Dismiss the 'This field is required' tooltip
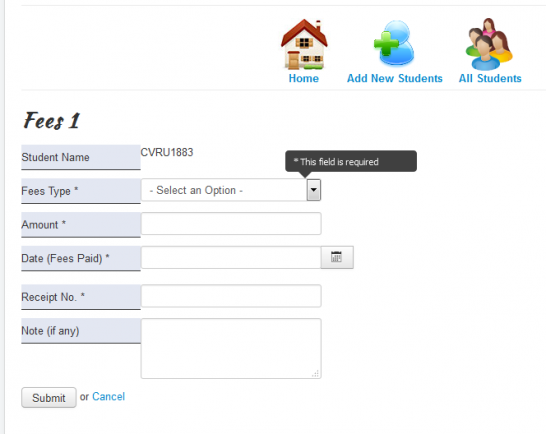Screen dimensions: 546x434 click(x=351, y=161)
